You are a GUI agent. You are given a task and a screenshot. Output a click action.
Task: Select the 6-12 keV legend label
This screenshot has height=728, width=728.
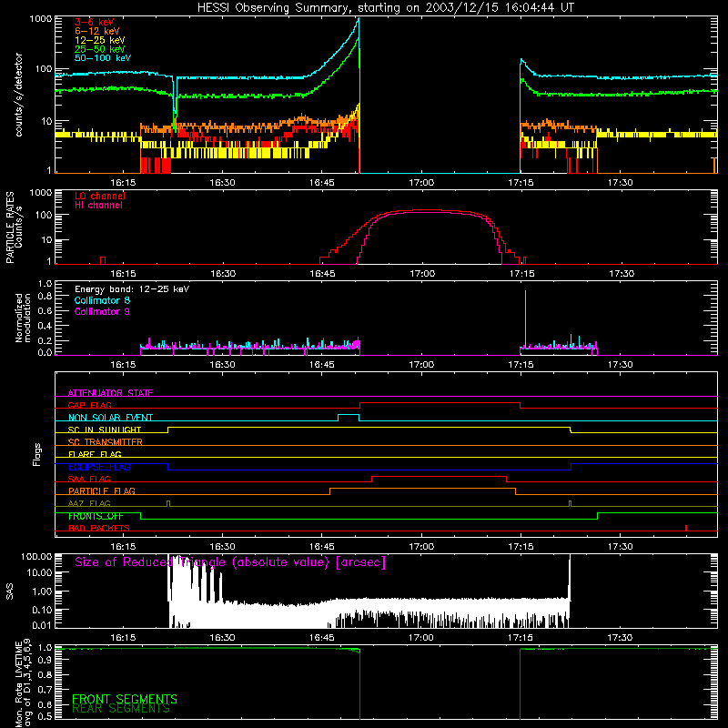(97, 31)
